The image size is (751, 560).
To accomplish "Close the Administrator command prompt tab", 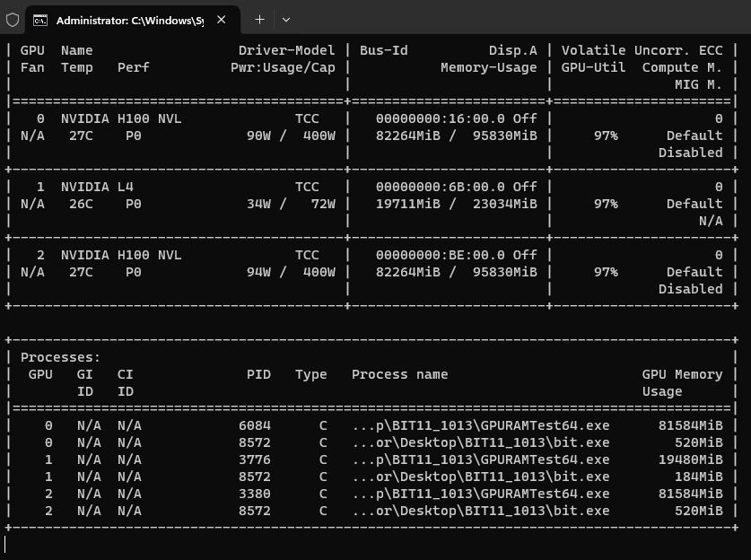I will 222,20.
